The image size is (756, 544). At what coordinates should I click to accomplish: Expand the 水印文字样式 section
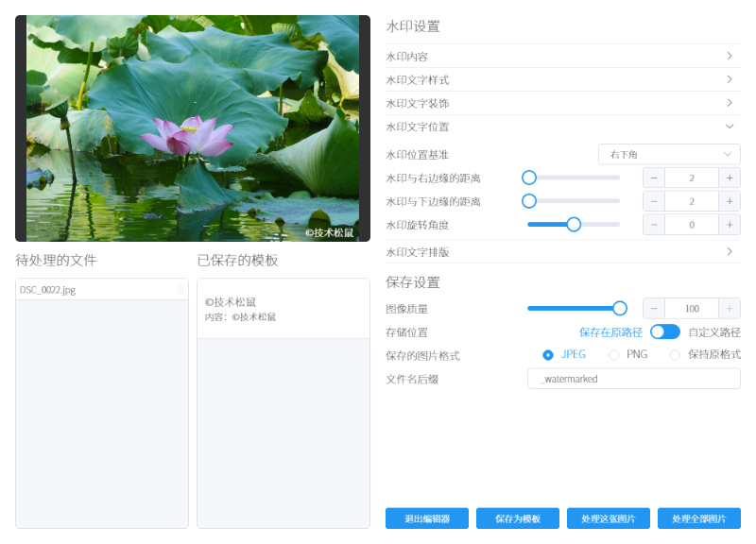click(562, 79)
